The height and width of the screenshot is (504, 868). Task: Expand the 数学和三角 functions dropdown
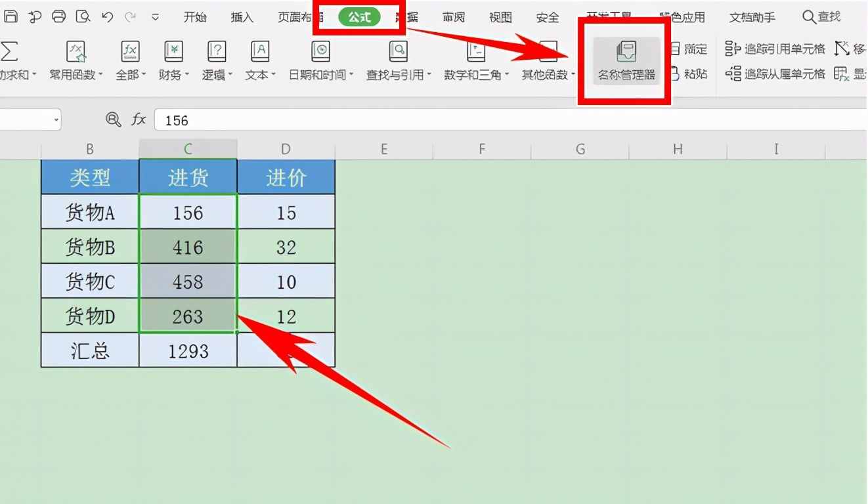tap(506, 75)
